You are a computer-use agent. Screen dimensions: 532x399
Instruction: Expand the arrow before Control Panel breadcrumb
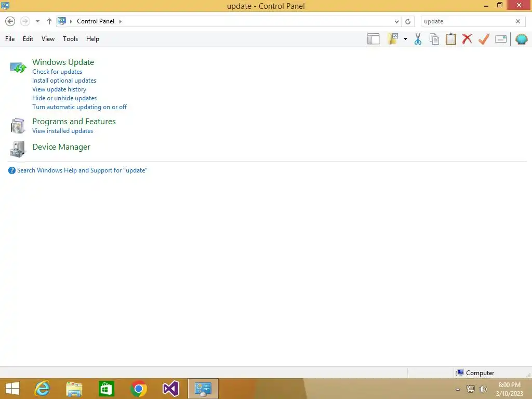click(71, 21)
